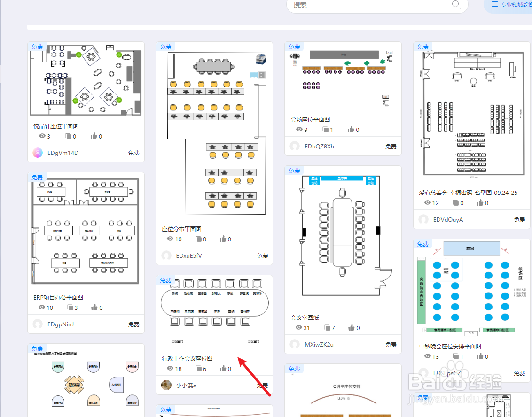Click the 悦品轩座位平面图 title

pyautogui.click(x=56, y=126)
